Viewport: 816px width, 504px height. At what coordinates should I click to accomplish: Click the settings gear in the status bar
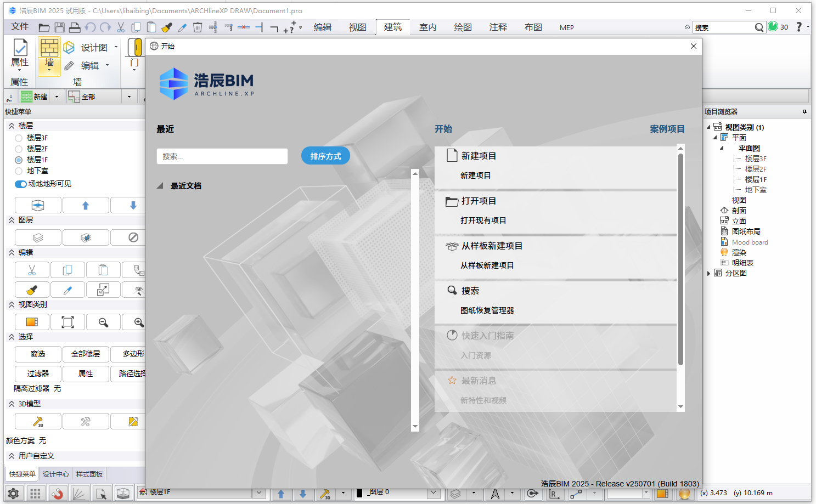[x=12, y=493]
